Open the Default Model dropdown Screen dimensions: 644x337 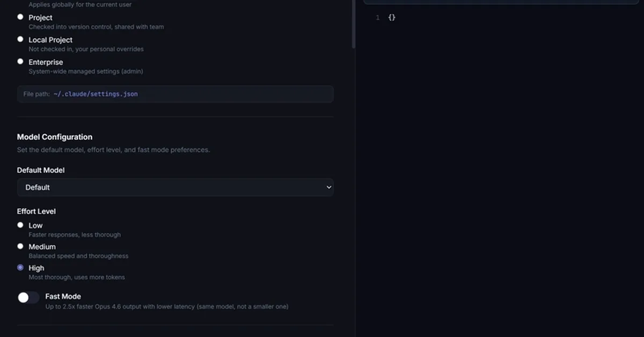click(x=175, y=187)
